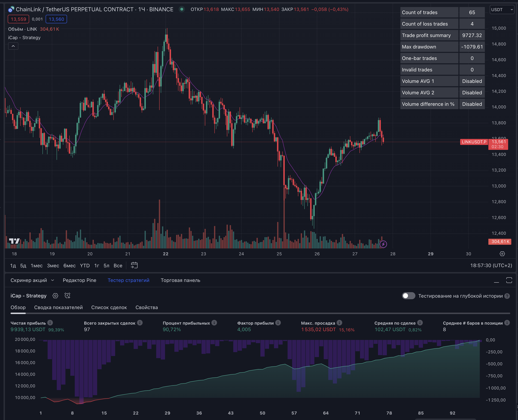
Task: Open the Свойства tab
Action: coord(147,308)
